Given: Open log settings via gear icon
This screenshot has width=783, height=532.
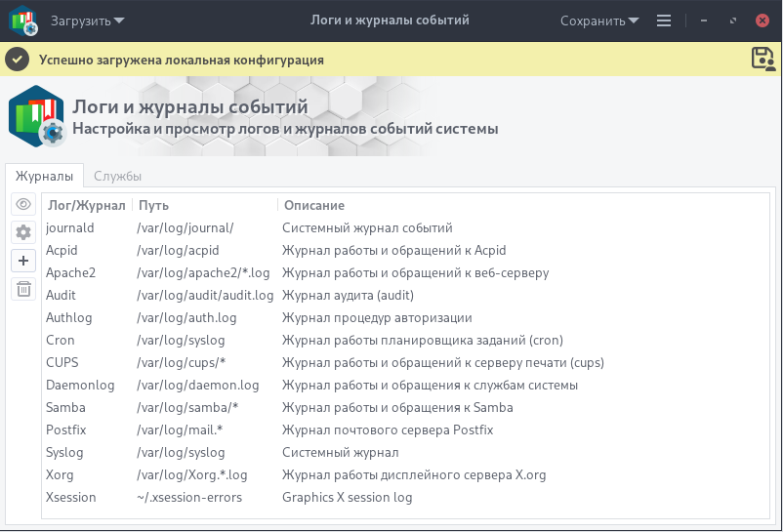Looking at the screenshot, I should [x=23, y=232].
